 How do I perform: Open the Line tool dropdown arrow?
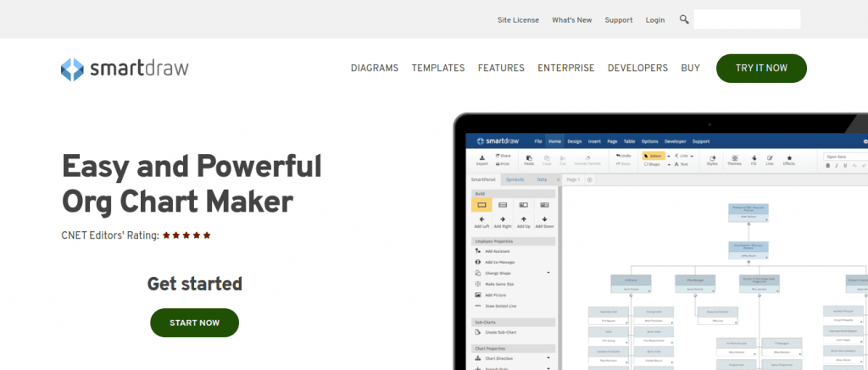692,156
